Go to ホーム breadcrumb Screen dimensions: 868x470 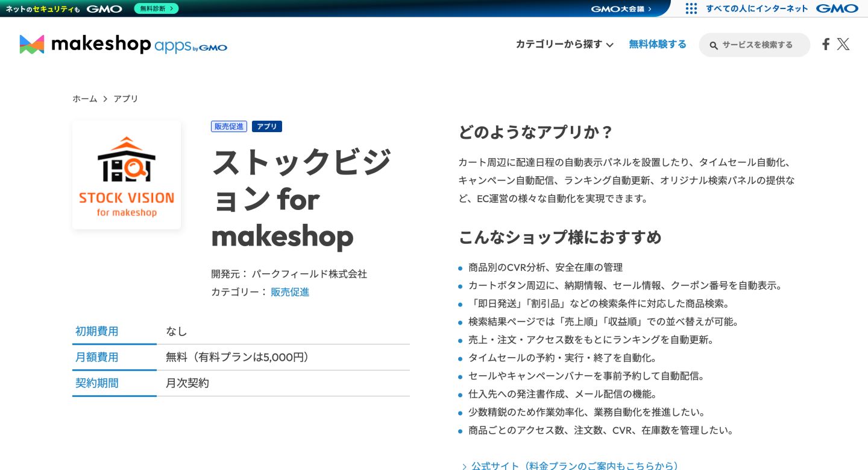pos(85,98)
